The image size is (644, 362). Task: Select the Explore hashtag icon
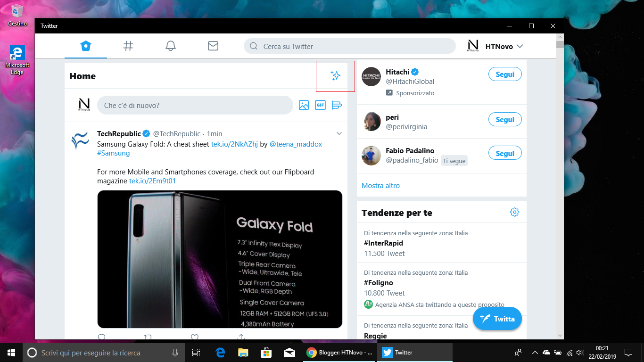pyautogui.click(x=128, y=46)
